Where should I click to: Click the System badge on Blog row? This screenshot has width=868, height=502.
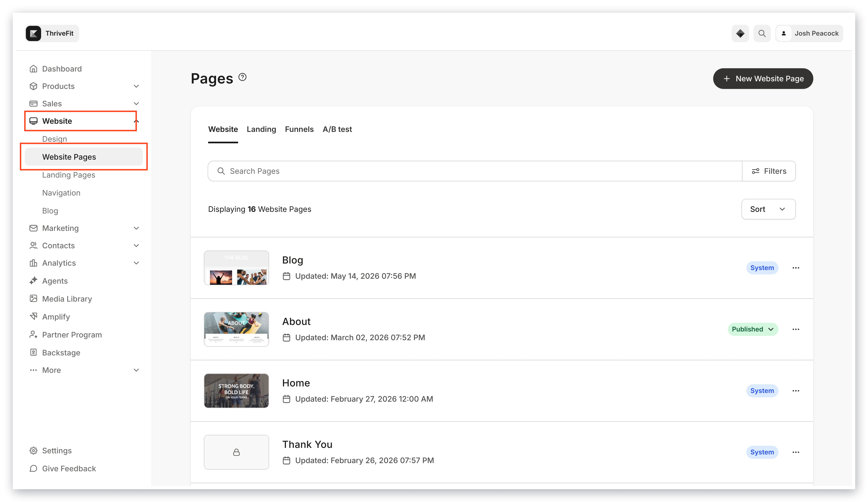762,268
